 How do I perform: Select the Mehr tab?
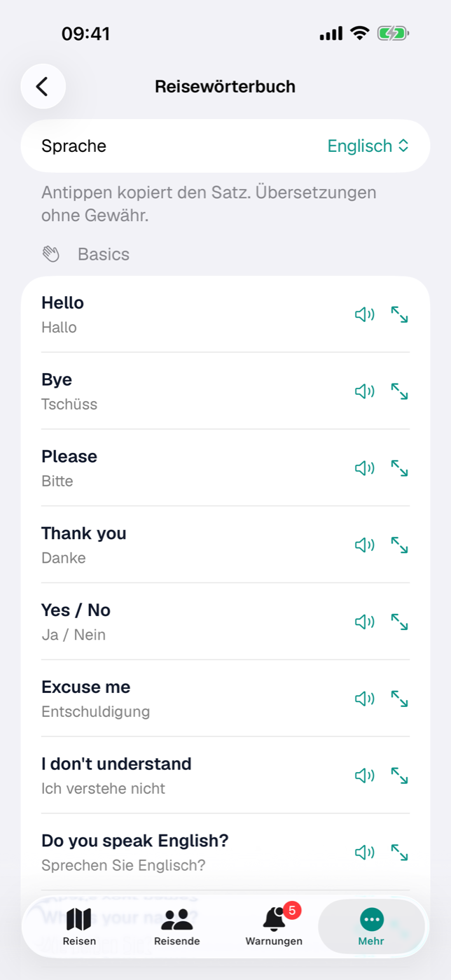pos(371,927)
